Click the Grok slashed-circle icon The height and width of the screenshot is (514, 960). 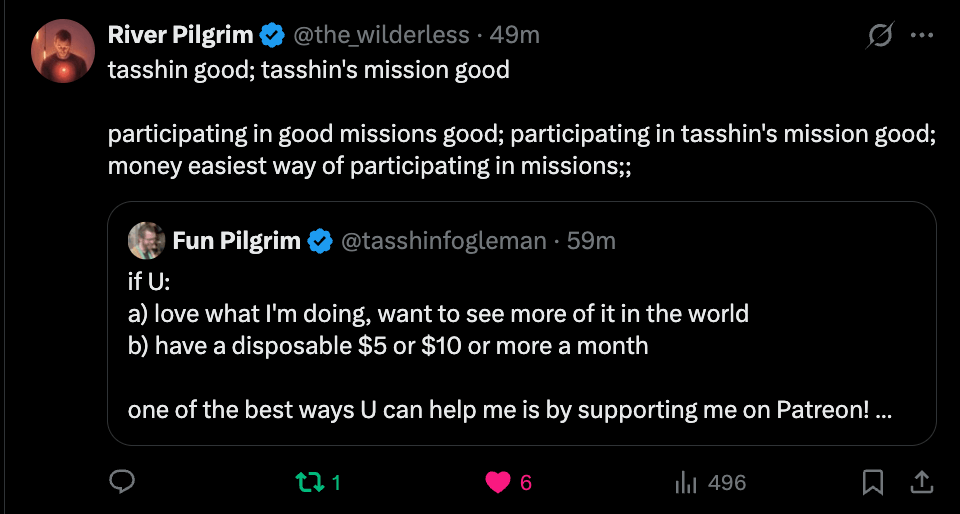pyautogui.click(x=881, y=35)
